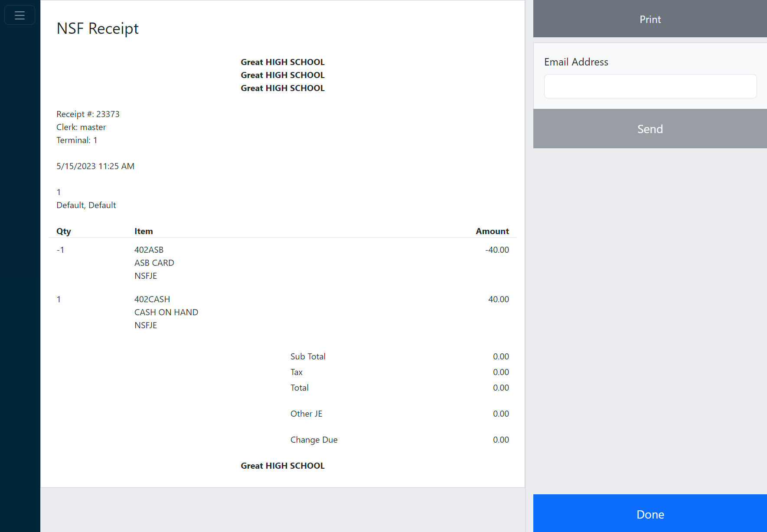767x532 pixels.
Task: Click the Qty column header
Action: (63, 231)
